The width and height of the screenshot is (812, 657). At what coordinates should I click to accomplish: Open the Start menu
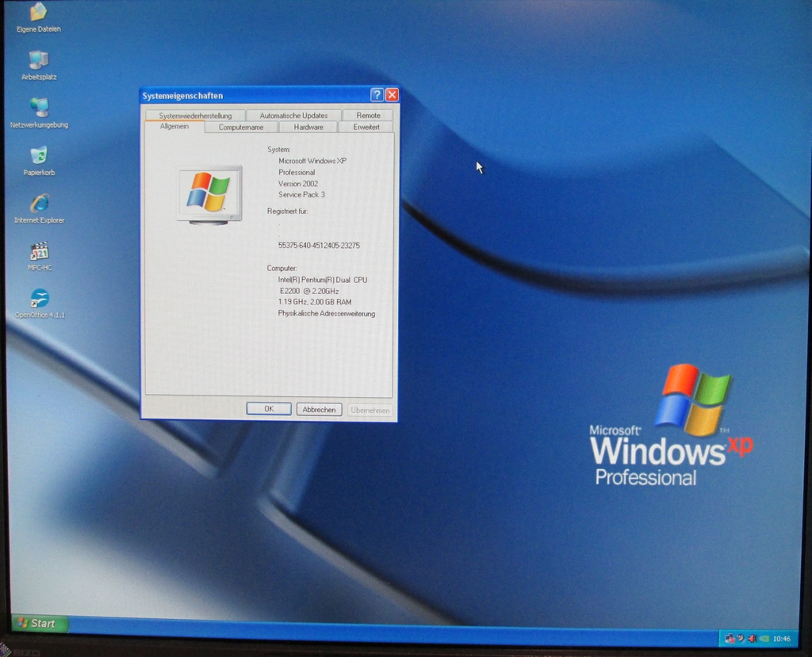[39, 624]
